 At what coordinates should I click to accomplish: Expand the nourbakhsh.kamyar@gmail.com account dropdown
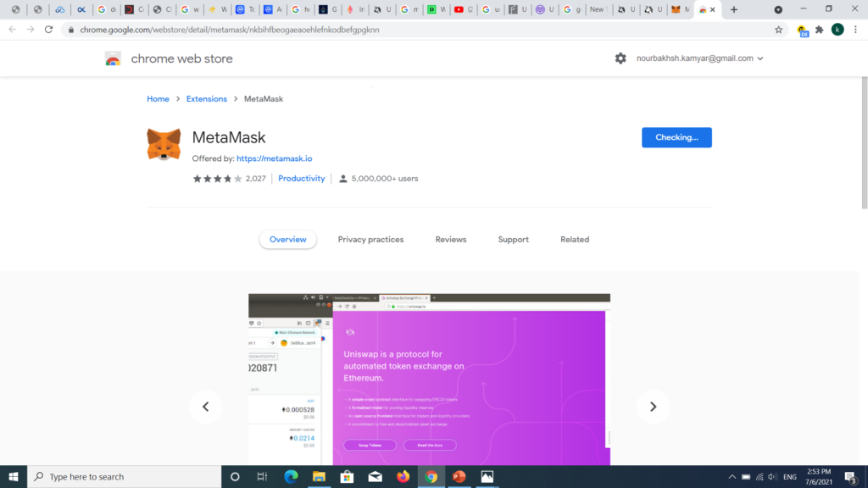coord(699,58)
